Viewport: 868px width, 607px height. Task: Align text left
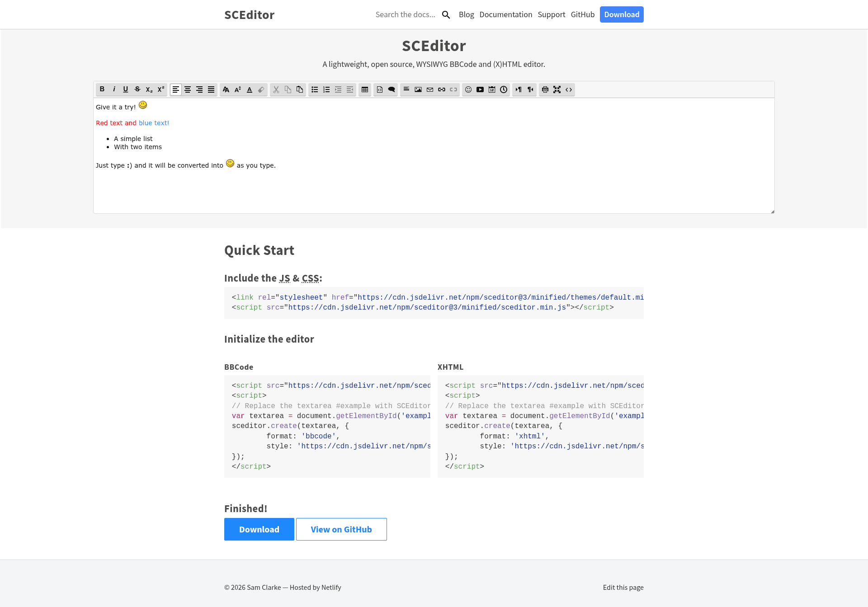176,89
